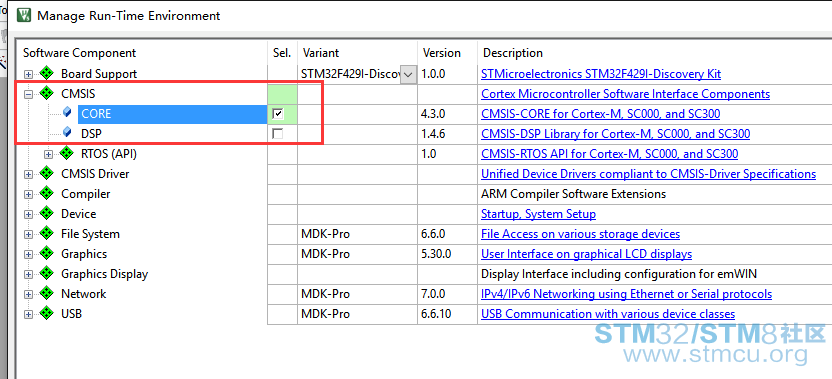Viewport: 832px width, 379px height.
Task: Select the highlighted CORE tree row
Action: pos(172,114)
